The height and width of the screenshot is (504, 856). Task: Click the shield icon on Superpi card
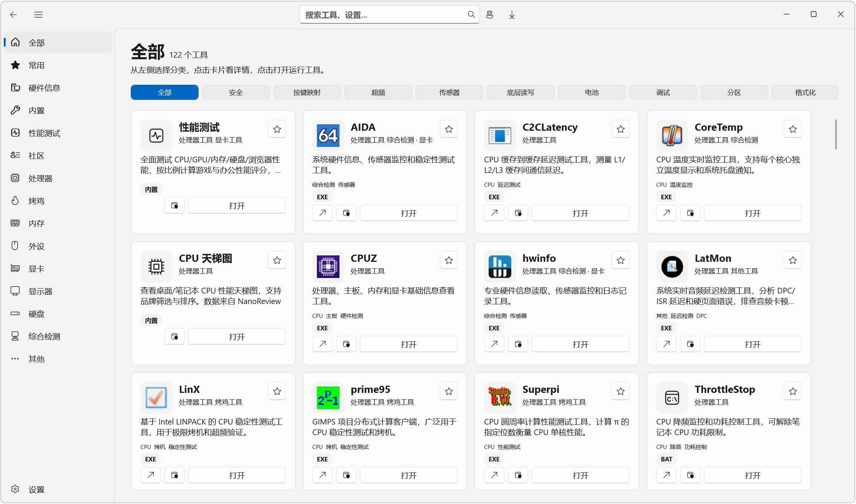[x=518, y=475]
